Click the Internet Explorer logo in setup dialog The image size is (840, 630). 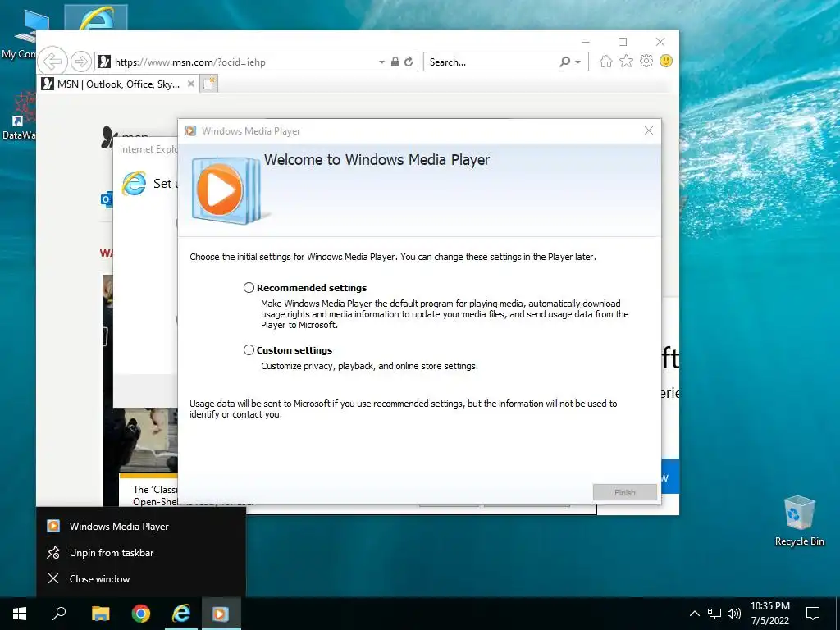coord(134,184)
